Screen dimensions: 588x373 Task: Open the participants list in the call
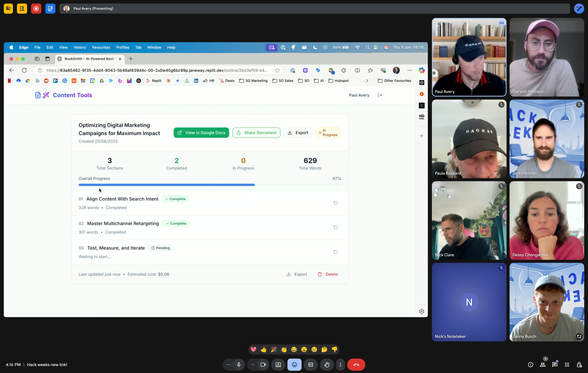pyautogui.click(x=543, y=364)
